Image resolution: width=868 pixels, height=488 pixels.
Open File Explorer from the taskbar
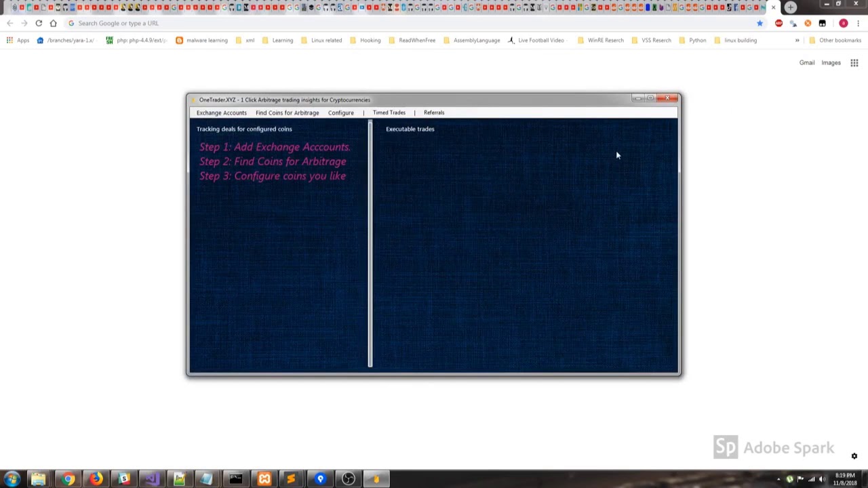pos(39,479)
